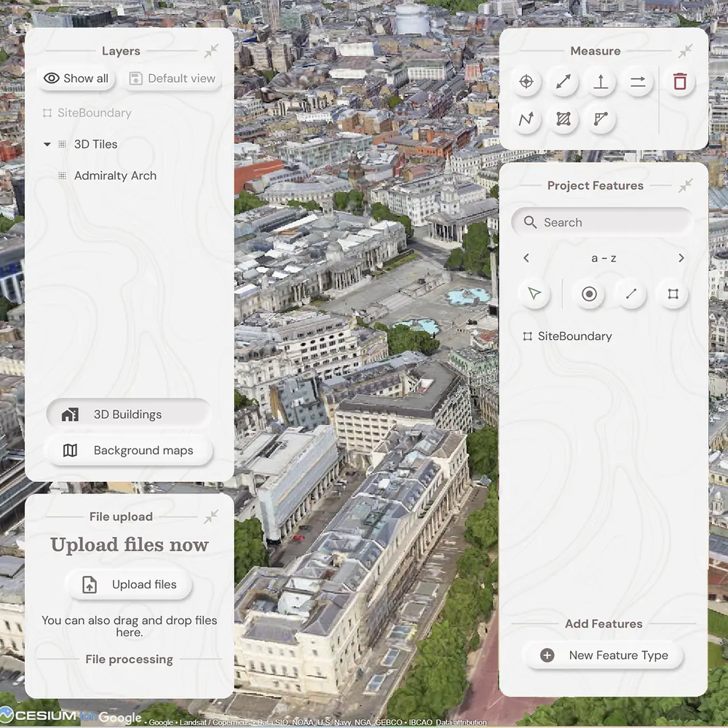Select Admiralty Arch layer item
This screenshot has height=728, width=728.
point(115,175)
